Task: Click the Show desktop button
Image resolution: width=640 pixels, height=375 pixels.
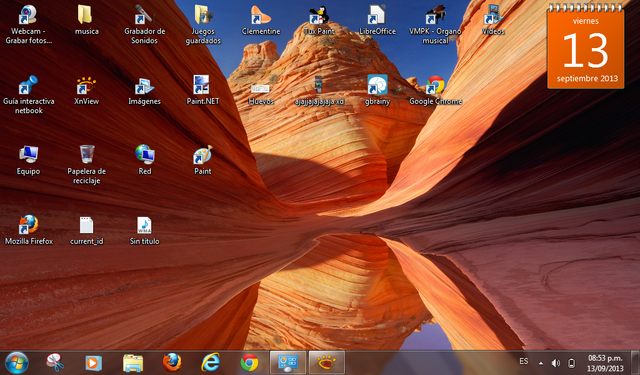Action: (x=635, y=362)
